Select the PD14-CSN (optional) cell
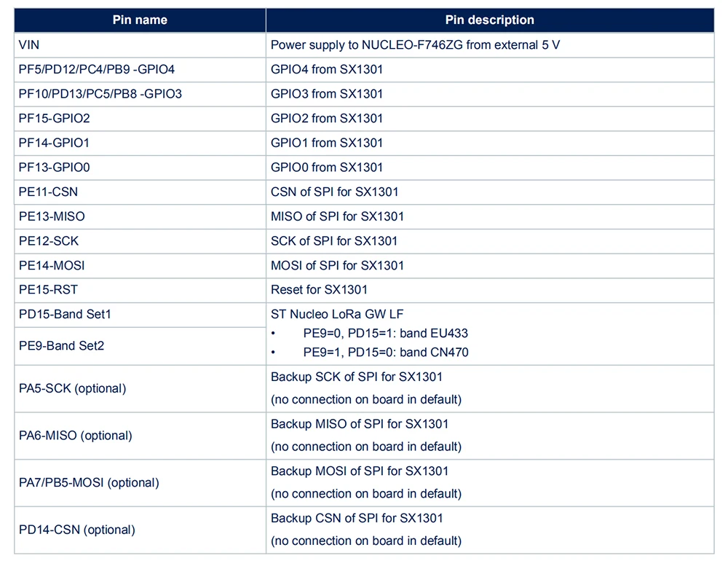Image resolution: width=728 pixels, height=577 pixels. (x=76, y=530)
